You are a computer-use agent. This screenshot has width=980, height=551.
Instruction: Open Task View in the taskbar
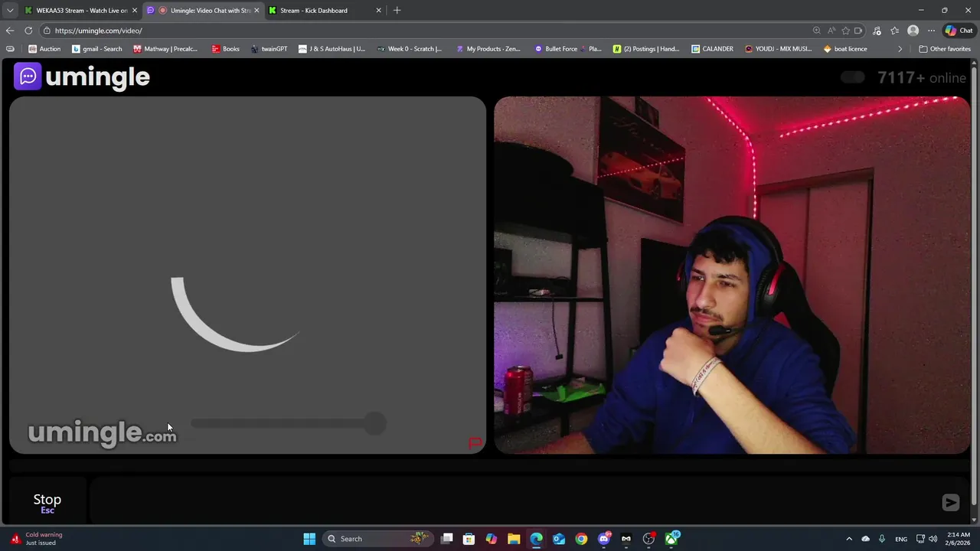tap(447, 539)
